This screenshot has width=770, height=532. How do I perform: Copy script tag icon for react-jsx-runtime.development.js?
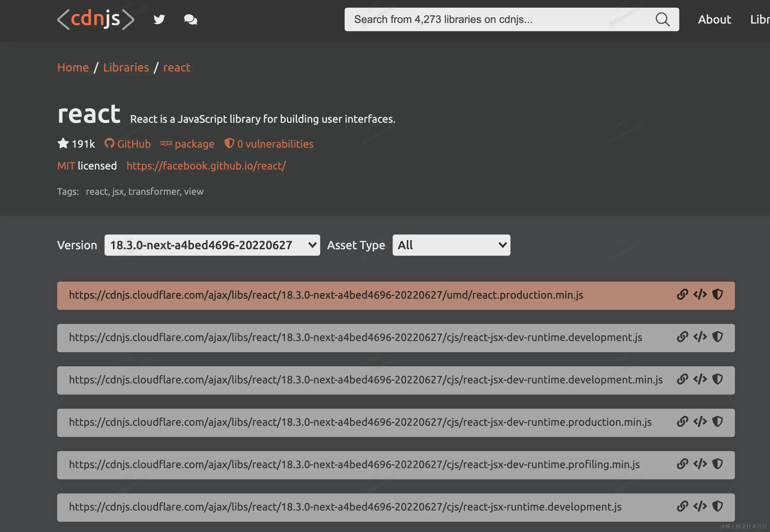click(x=700, y=506)
